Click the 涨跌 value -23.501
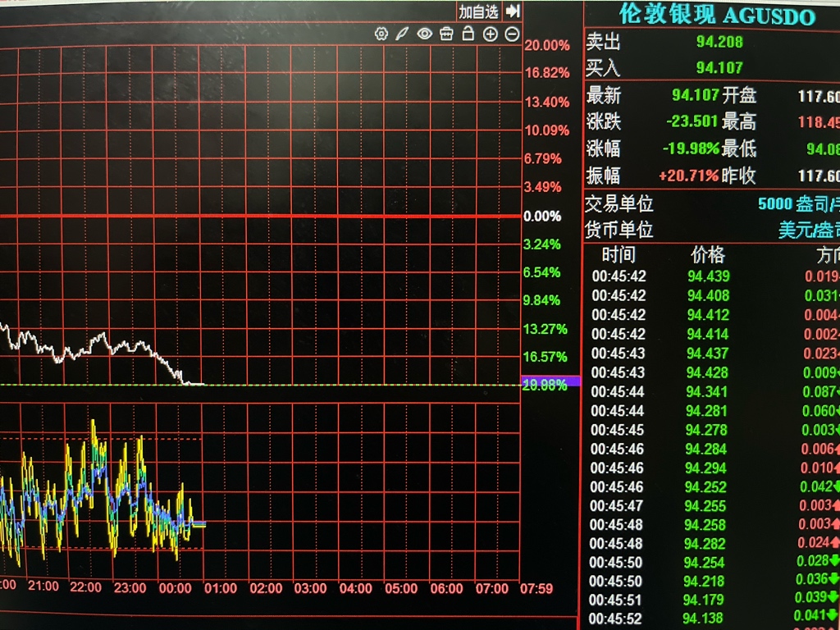This screenshot has height=630, width=840. [692, 121]
